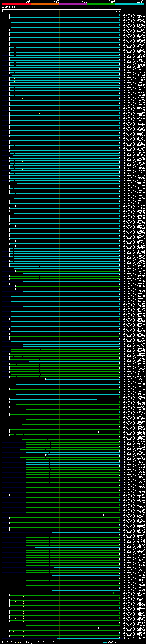Select hit label UniRef100_B7FMC2
The width and height of the screenshot is (146, 644).
pos(133,17)
